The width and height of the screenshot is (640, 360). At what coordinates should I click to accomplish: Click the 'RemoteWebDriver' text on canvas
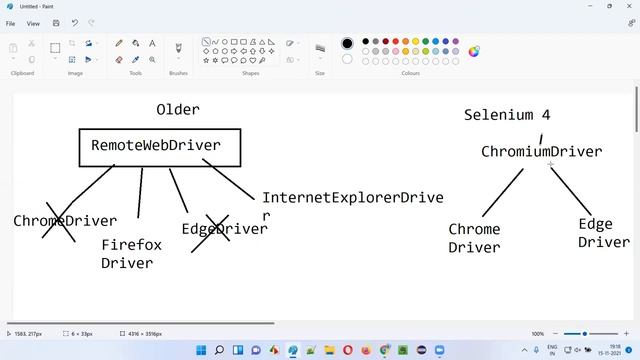(156, 145)
